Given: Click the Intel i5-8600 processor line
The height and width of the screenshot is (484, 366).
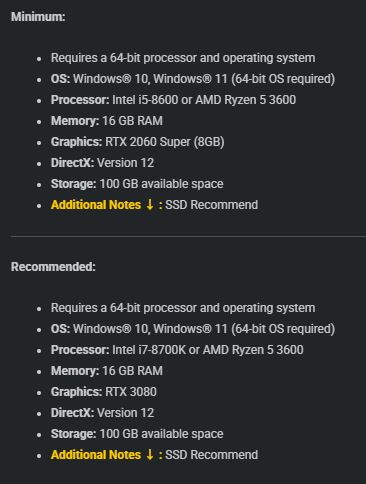Looking at the screenshot, I should click(173, 100).
